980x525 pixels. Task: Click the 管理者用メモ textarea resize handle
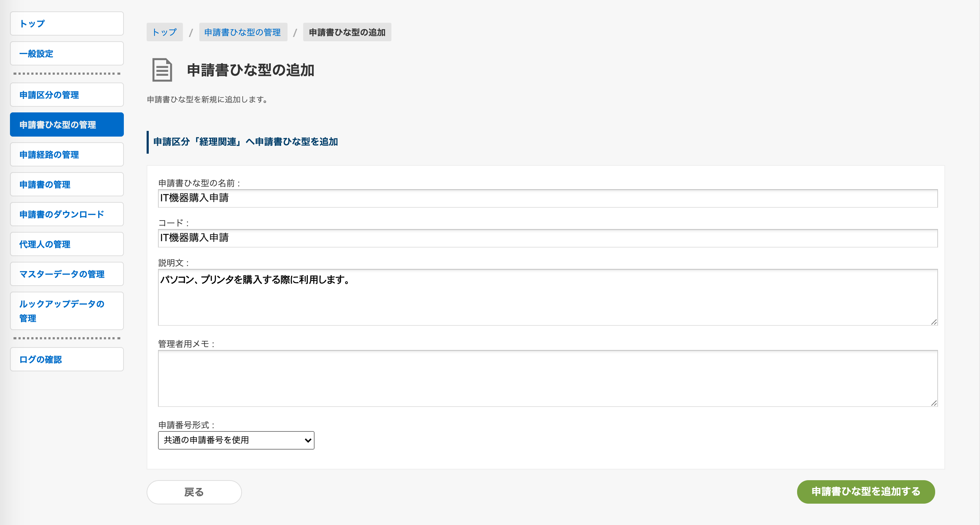point(934,403)
